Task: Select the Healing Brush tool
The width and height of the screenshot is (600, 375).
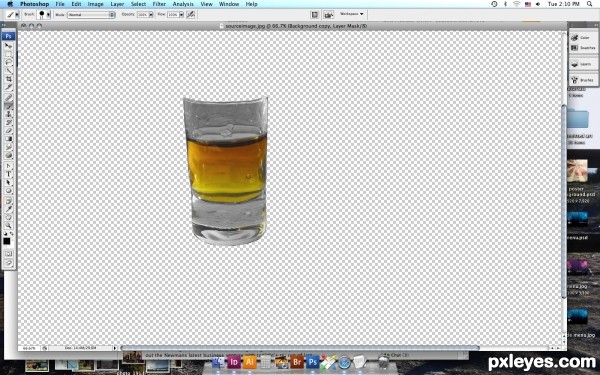Action: [x=8, y=98]
